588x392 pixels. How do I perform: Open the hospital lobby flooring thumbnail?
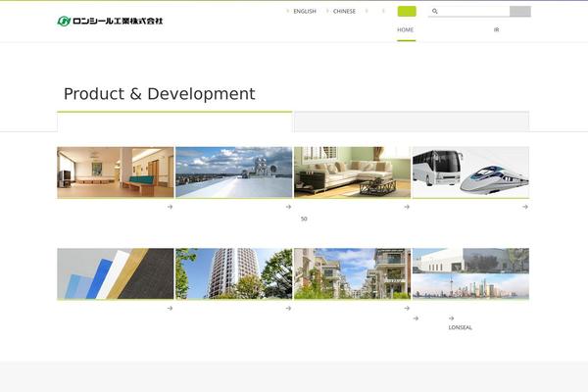point(116,172)
